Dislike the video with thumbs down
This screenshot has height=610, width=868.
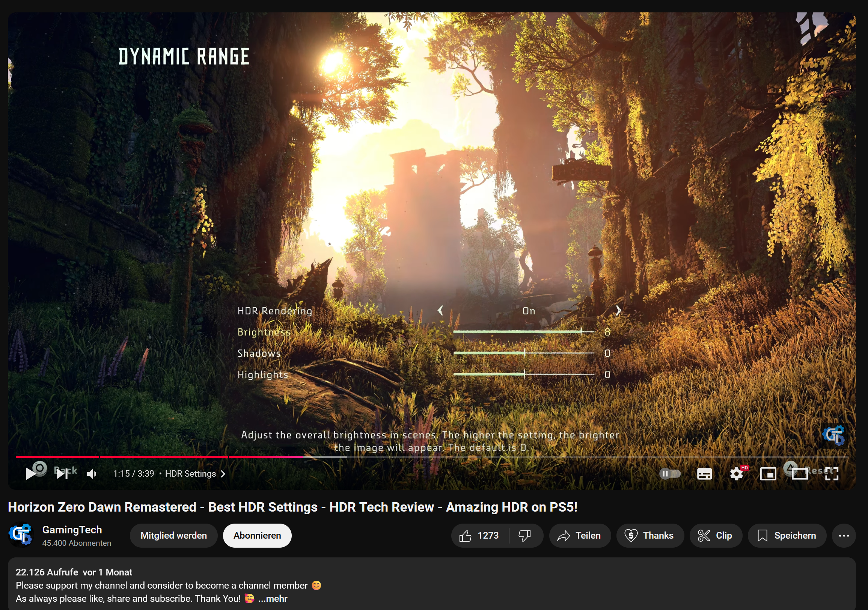[525, 536]
